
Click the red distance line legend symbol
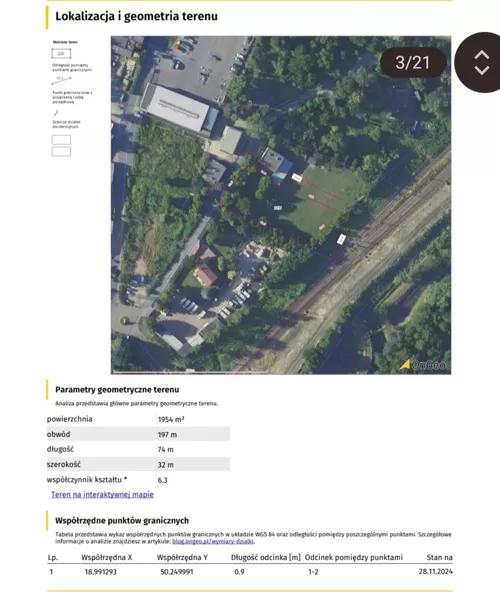click(x=61, y=80)
